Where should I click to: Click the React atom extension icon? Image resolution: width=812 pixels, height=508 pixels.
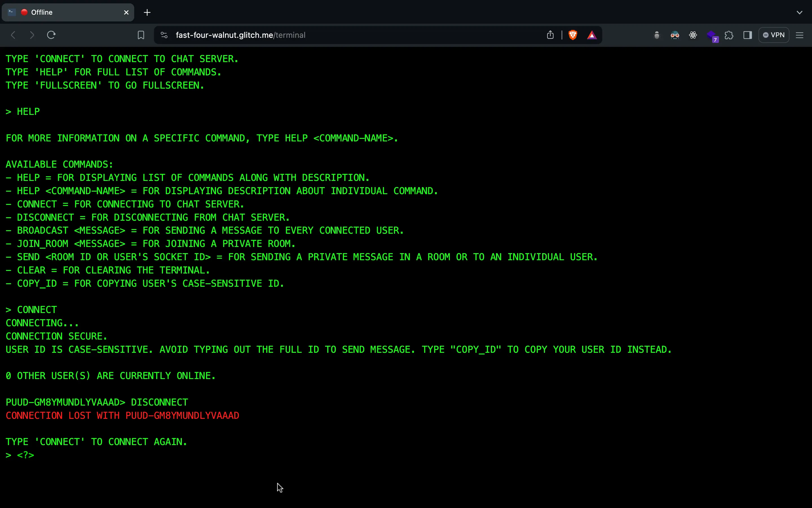pos(693,35)
